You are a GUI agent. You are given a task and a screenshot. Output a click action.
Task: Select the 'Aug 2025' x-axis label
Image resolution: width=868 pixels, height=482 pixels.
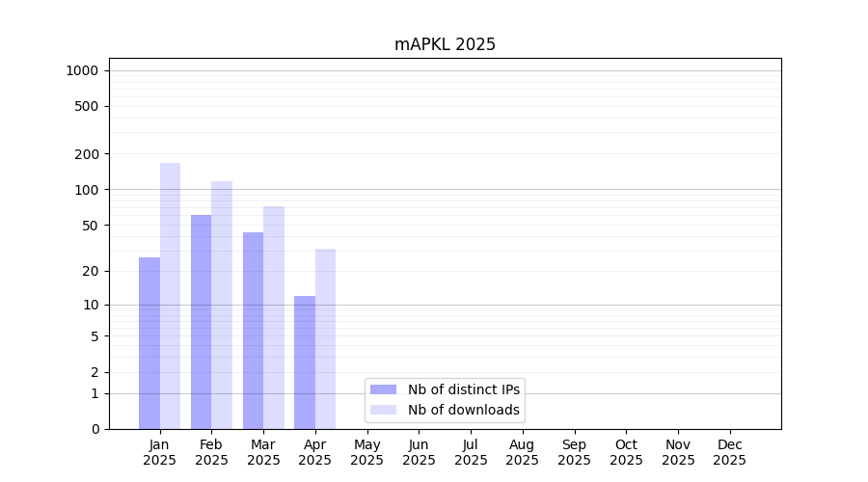522,452
